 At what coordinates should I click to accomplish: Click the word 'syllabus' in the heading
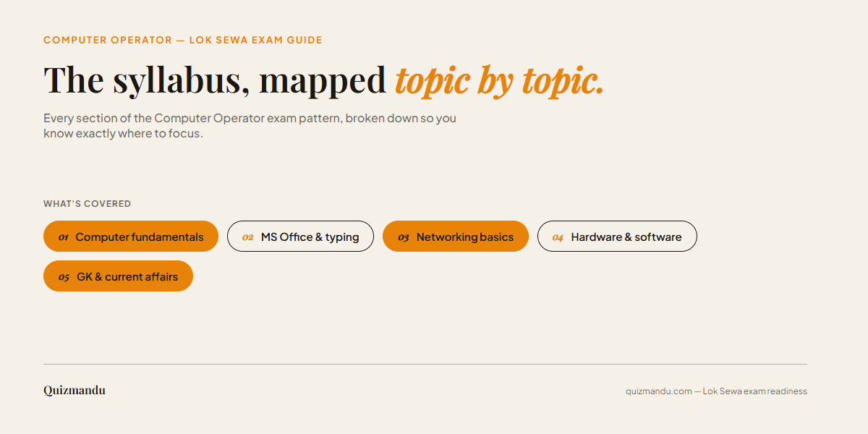[182, 80]
